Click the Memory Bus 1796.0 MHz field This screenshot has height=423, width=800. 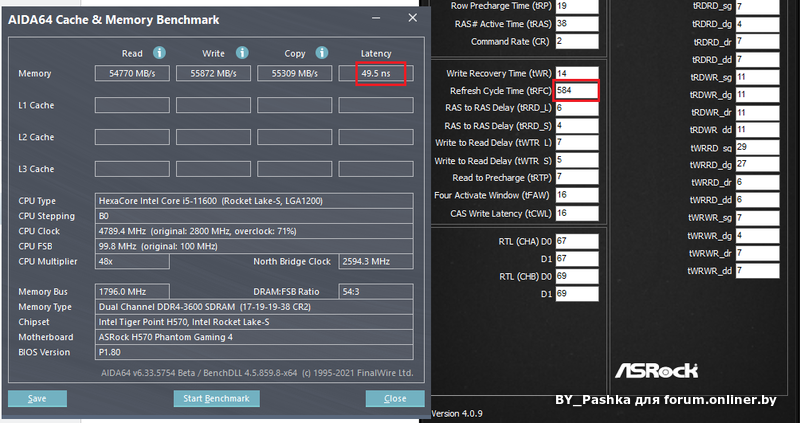(132, 292)
